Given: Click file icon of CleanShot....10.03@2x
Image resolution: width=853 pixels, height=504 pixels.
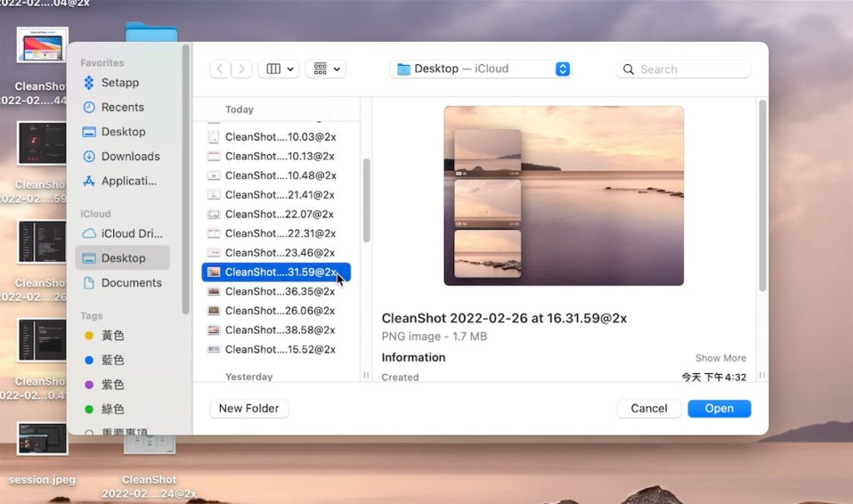Looking at the screenshot, I should point(214,137).
